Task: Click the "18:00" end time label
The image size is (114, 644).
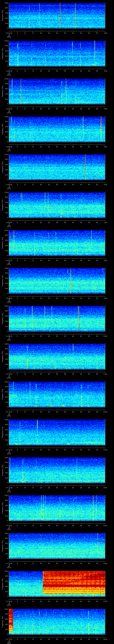Action: pos(105,639)
